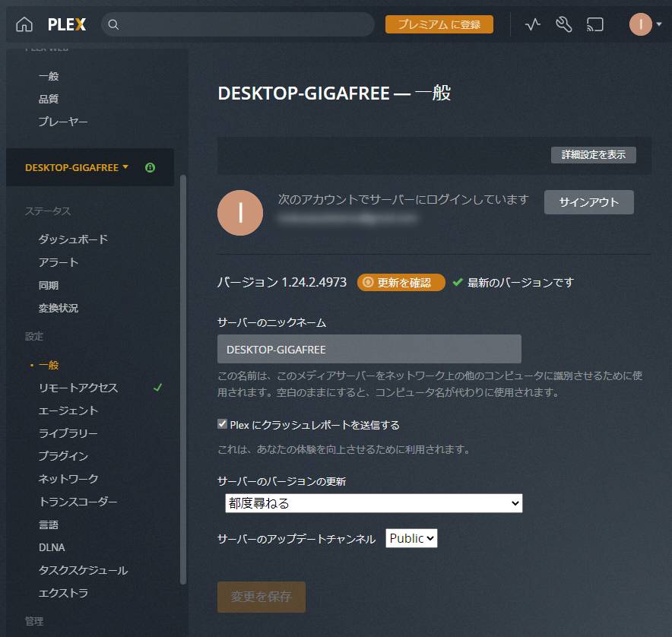Open プラグイン settings
The image size is (672, 637).
tap(63, 456)
